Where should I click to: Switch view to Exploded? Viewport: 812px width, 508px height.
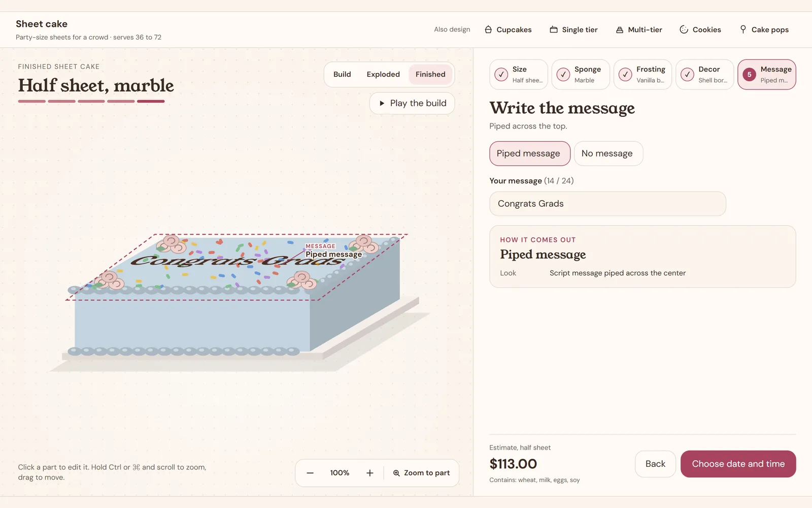[383, 74]
